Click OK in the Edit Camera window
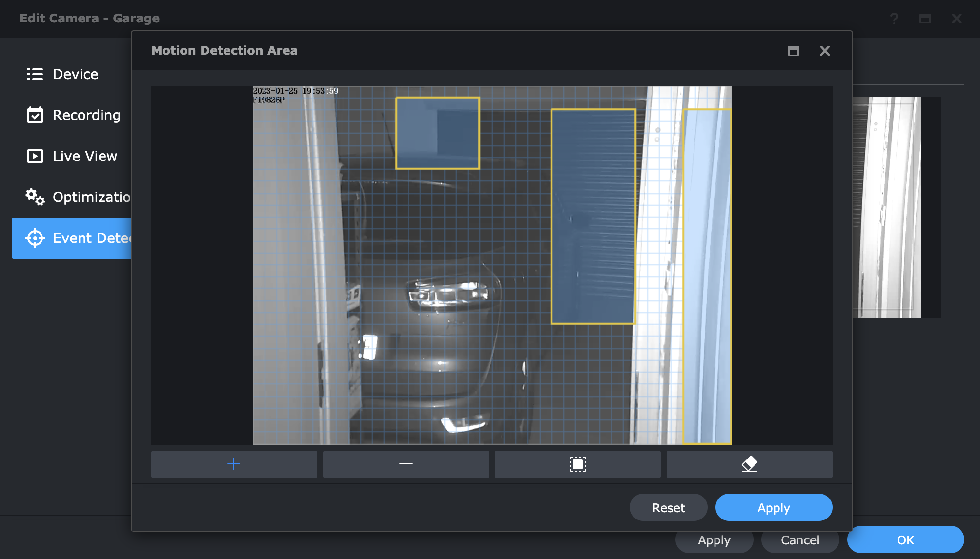 click(905, 539)
